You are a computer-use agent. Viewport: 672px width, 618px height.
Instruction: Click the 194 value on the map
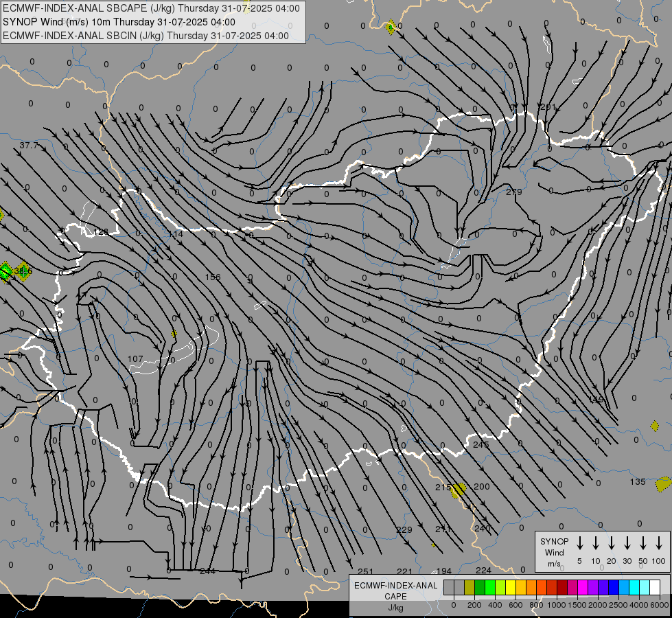(x=444, y=571)
